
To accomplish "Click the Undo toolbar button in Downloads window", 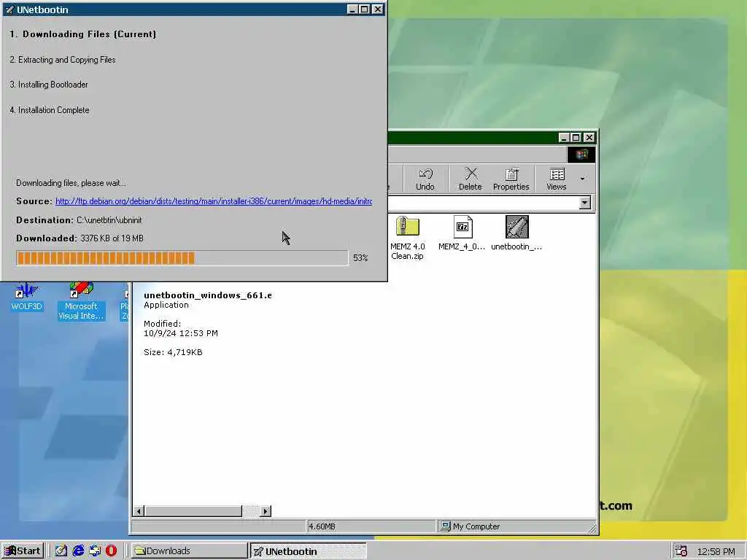I will click(425, 179).
